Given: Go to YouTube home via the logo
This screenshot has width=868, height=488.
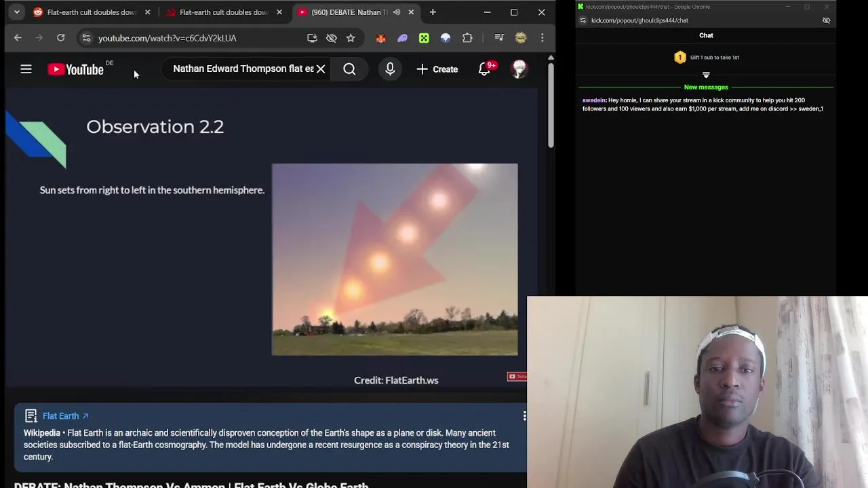Looking at the screenshot, I should [75, 69].
